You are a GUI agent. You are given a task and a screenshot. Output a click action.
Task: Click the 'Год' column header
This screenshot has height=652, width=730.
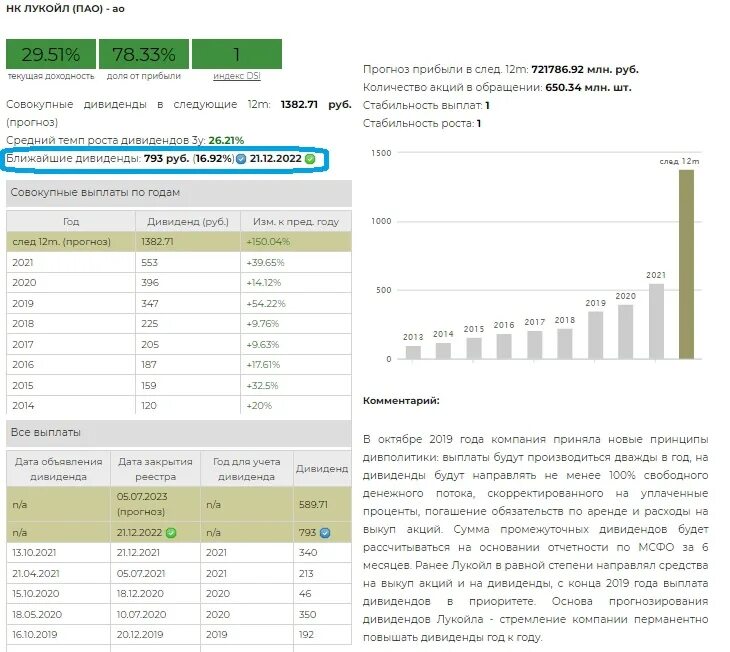click(x=71, y=222)
